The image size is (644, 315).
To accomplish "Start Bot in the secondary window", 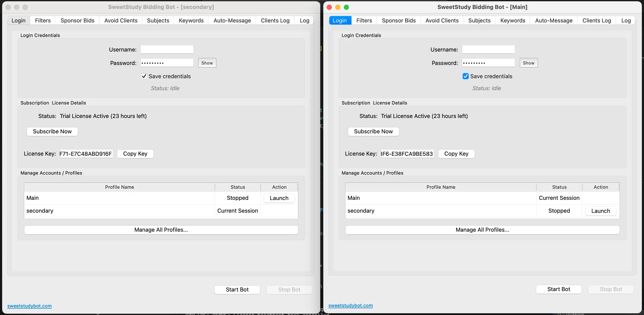I will coord(237,290).
